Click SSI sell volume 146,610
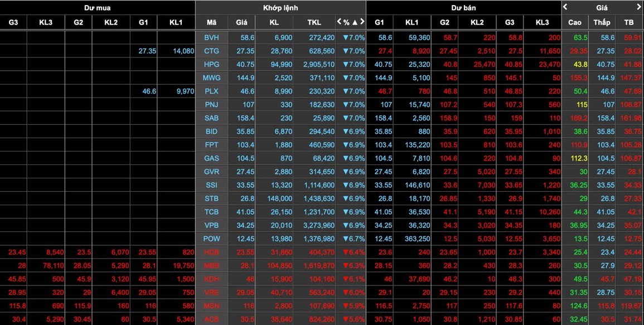Image resolution: width=644 pixels, height=325 pixels. pos(417,185)
